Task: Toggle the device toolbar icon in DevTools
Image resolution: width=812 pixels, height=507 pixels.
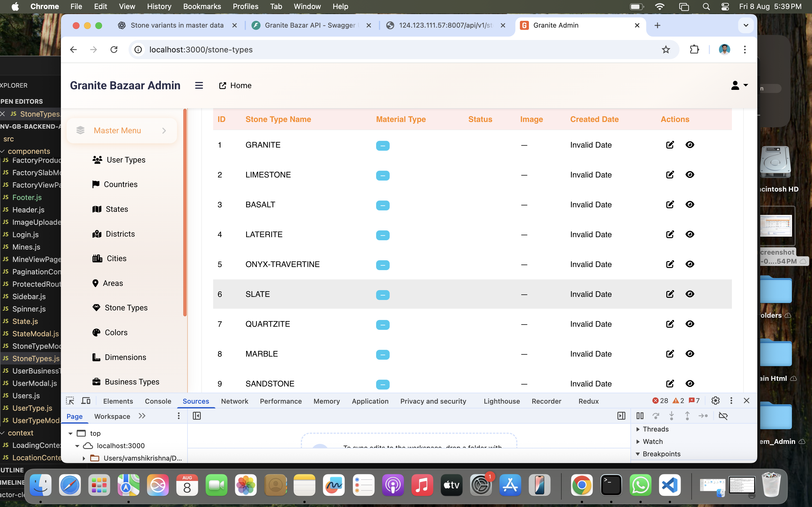Action: click(x=86, y=401)
